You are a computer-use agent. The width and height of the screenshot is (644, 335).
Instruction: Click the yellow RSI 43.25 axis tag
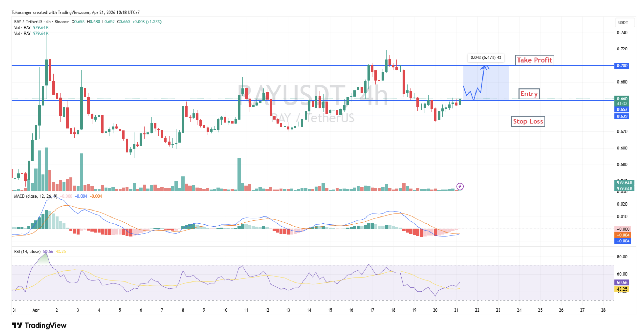click(622, 289)
